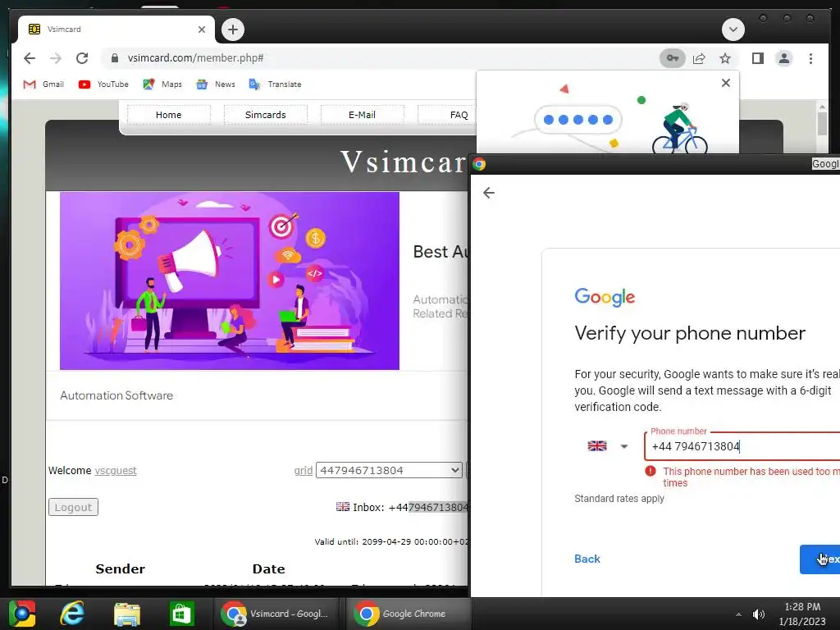
Task: Click the Date column header
Action: click(268, 569)
